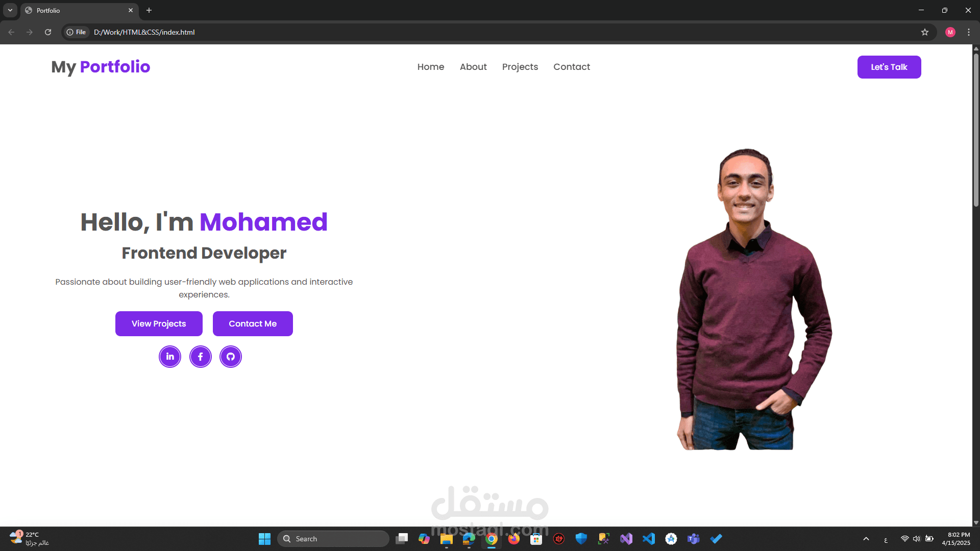Click the portrait photo of Mohamed

[754, 299]
